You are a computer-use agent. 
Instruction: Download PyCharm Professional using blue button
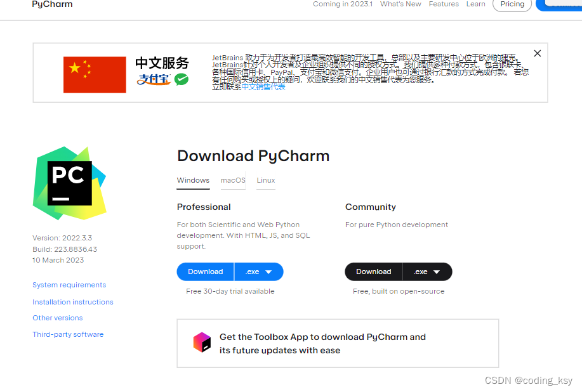click(x=205, y=272)
